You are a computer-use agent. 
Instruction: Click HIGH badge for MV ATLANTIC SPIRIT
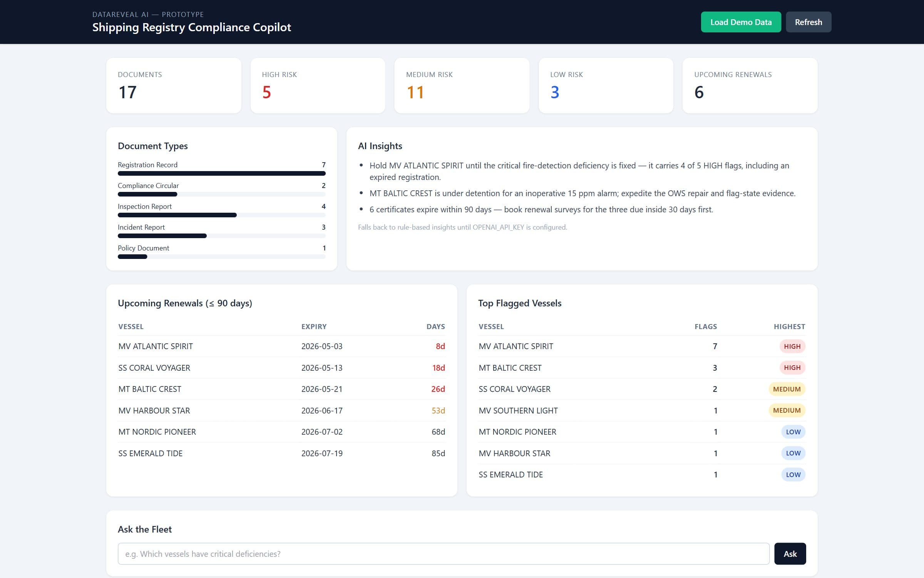point(792,346)
